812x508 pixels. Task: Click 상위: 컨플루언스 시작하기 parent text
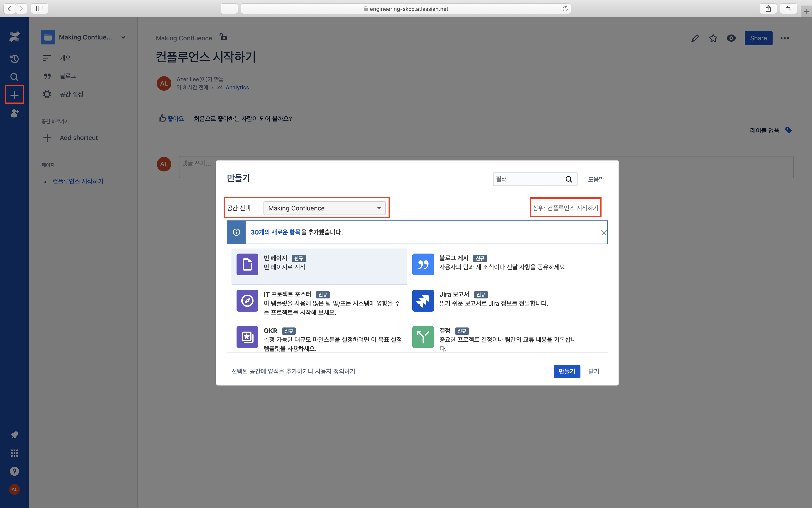pos(565,208)
